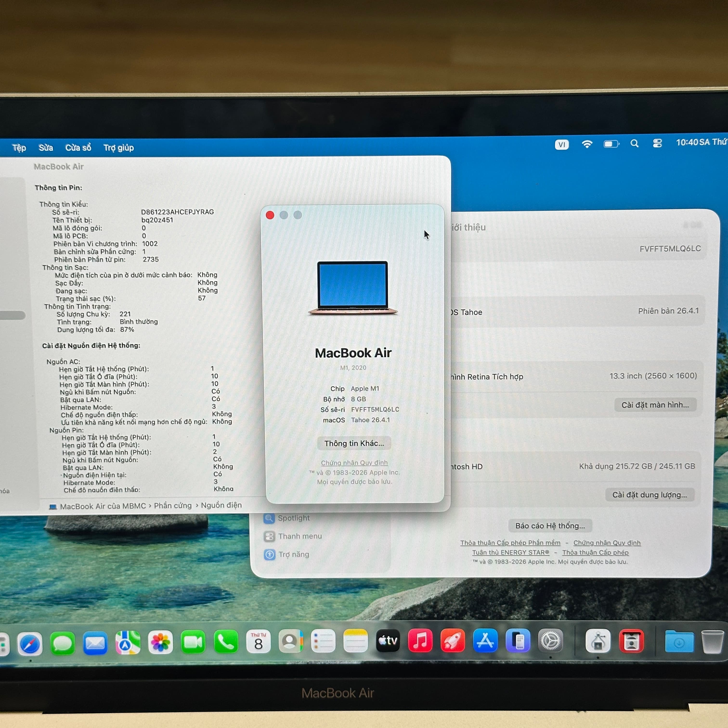Open the App Store from dock
Viewport: 728px width, 728px height.
(x=485, y=640)
